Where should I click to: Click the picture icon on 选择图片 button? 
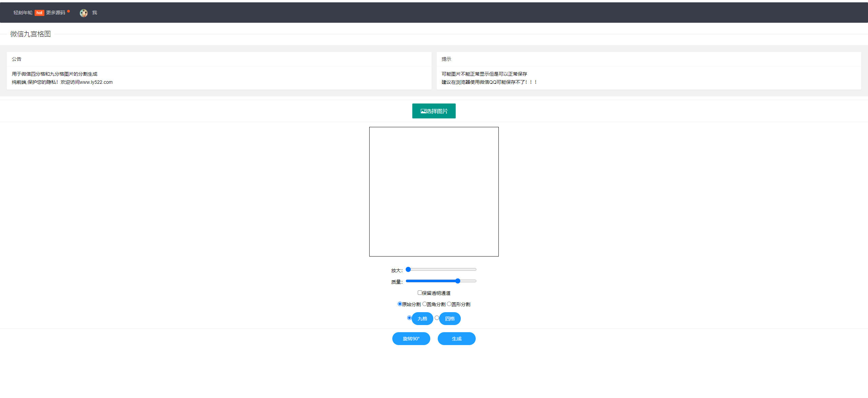tap(423, 111)
